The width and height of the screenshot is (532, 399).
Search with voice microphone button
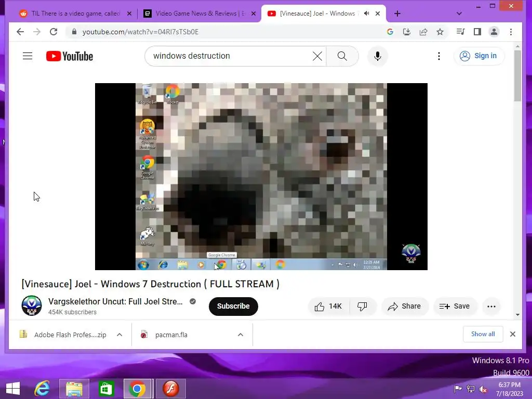(x=378, y=56)
